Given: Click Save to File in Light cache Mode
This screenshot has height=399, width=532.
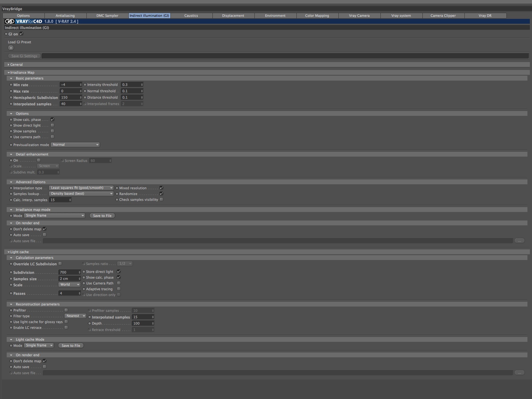Looking at the screenshot, I should 71,345.
